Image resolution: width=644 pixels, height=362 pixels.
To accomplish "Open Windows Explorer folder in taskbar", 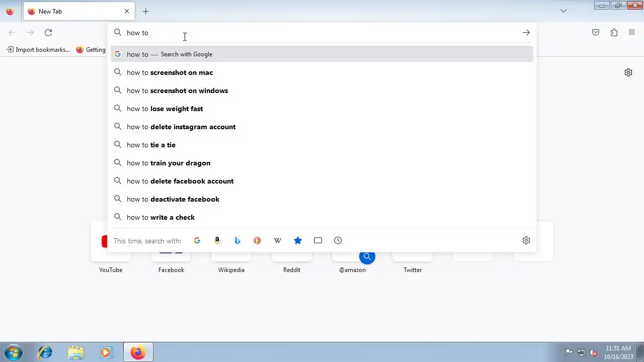I will [76, 352].
